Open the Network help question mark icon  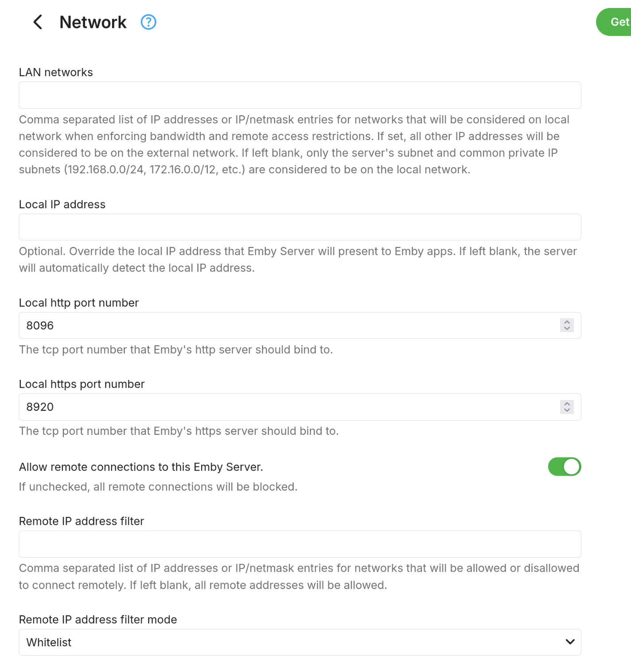148,22
